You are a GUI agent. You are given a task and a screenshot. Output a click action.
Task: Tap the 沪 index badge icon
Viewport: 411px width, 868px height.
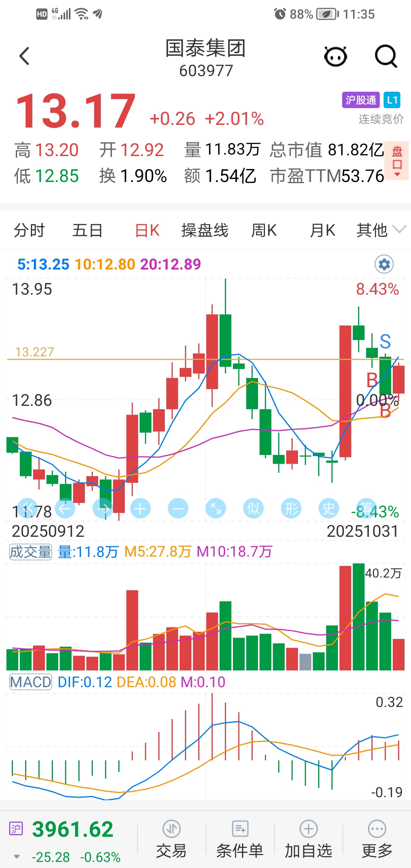(x=16, y=828)
